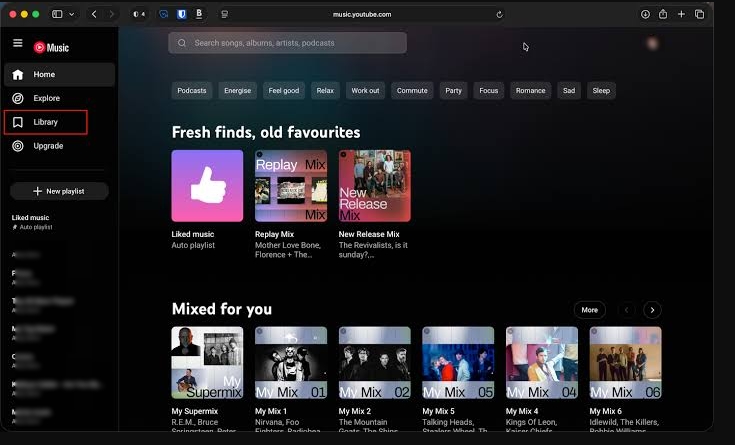The image size is (735, 445).
Task: Click More in Mixed for you
Action: 589,310
